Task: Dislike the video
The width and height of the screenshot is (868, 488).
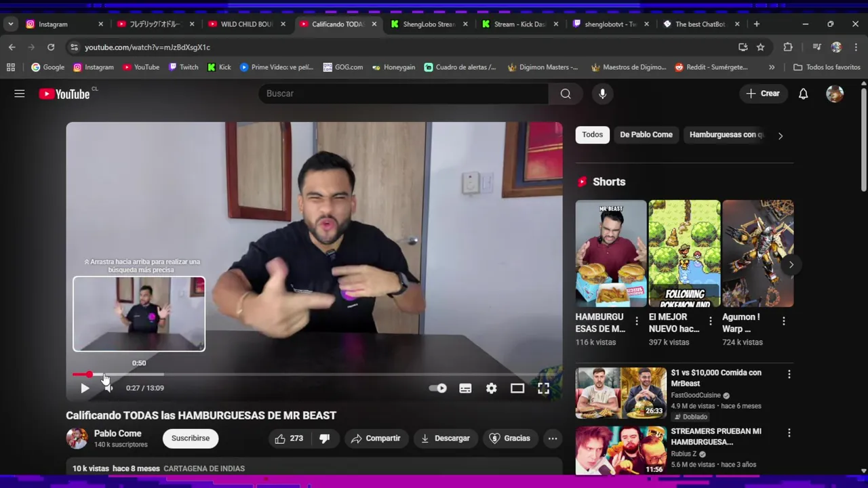Action: [324, 439]
